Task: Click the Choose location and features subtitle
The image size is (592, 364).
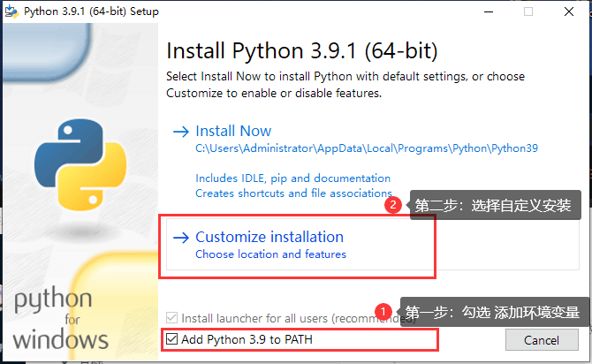Action: coord(270,254)
